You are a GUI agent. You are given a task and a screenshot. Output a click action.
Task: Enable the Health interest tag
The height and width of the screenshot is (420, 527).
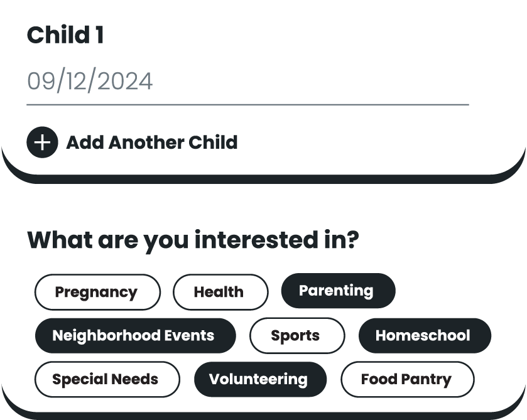pyautogui.click(x=220, y=292)
